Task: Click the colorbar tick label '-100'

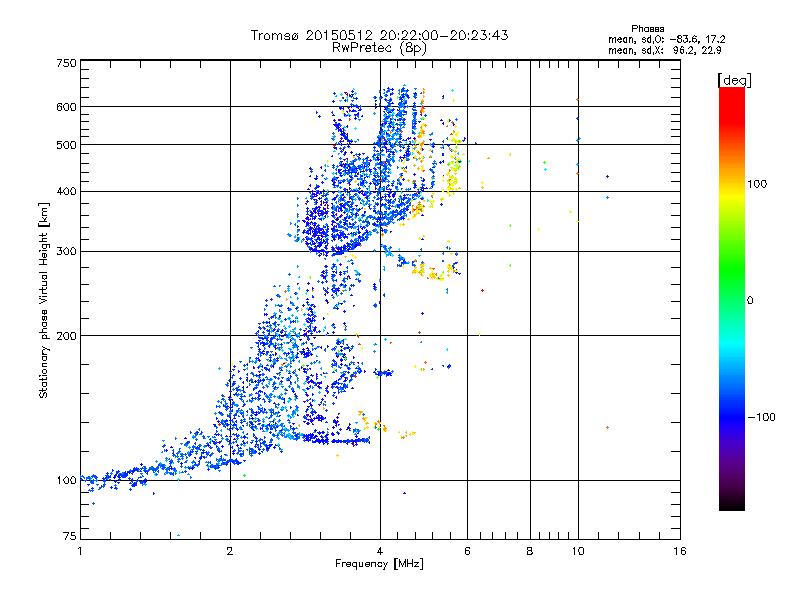Action: pos(761,417)
